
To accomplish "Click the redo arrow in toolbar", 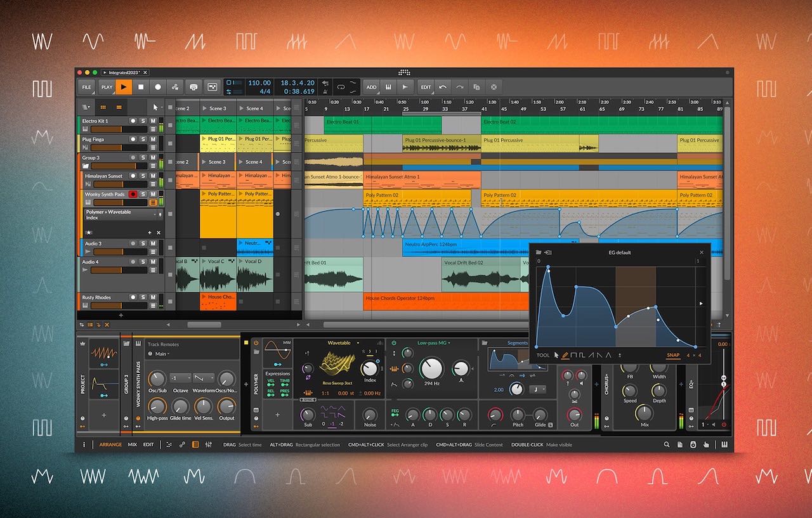I will 459,87.
